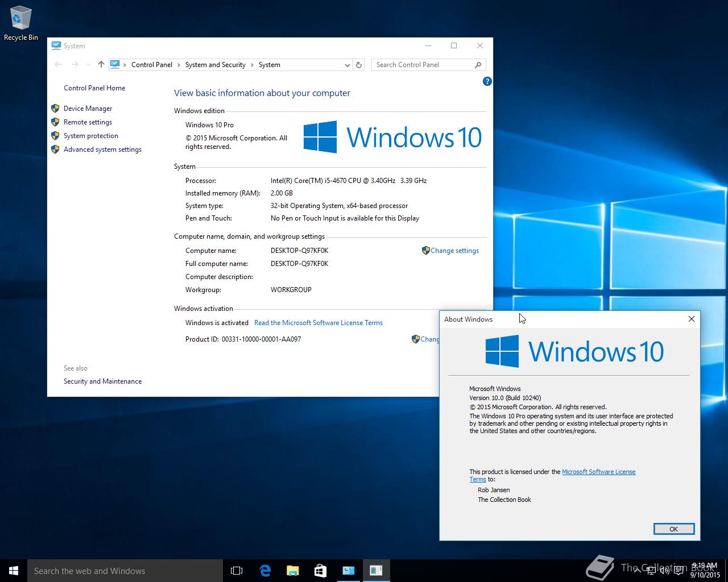Click the computer icon in address bar
Screen dimensions: 728x582
(x=115, y=65)
